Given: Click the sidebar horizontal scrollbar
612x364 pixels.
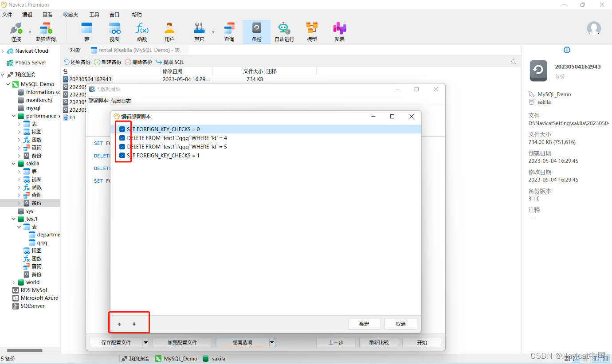Looking at the screenshot, I should [24, 350].
